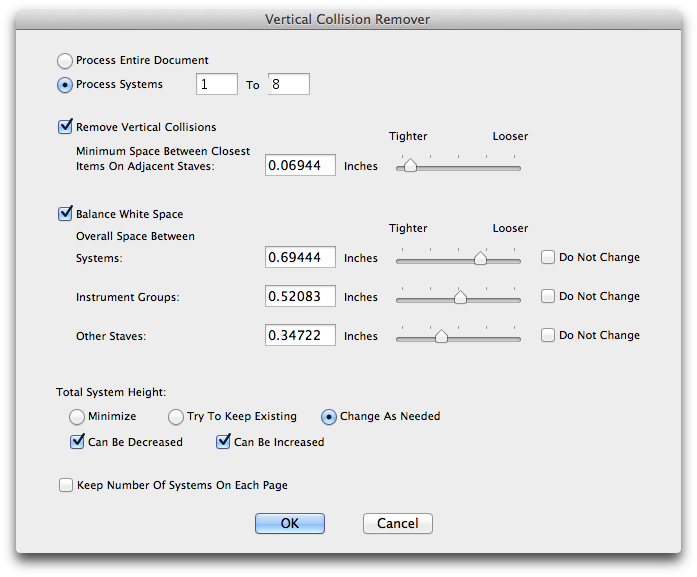The width and height of the screenshot is (697, 577).
Task: Uncheck Remove Vertical Collisions
Action: click(65, 127)
